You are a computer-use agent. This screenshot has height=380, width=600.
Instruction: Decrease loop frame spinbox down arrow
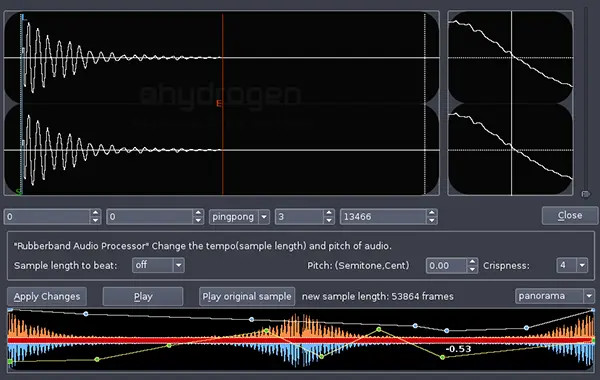pos(198,220)
